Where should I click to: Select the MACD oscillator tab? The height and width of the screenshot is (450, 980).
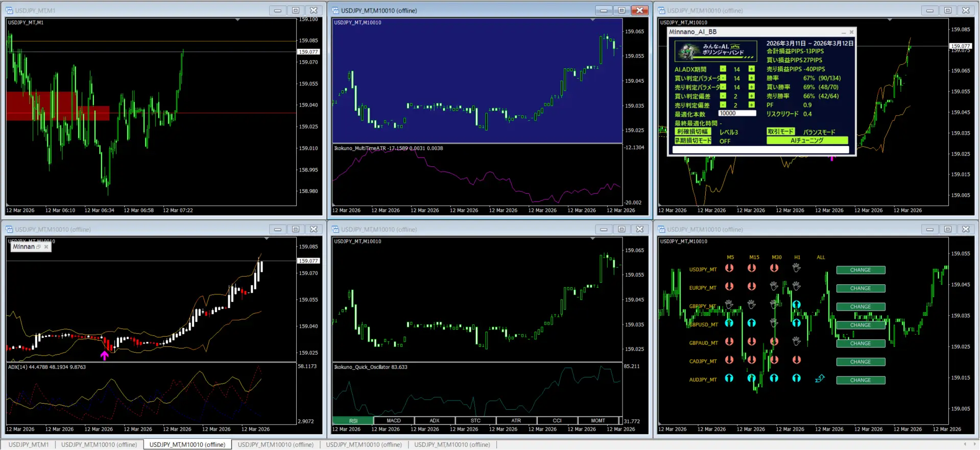coord(393,421)
